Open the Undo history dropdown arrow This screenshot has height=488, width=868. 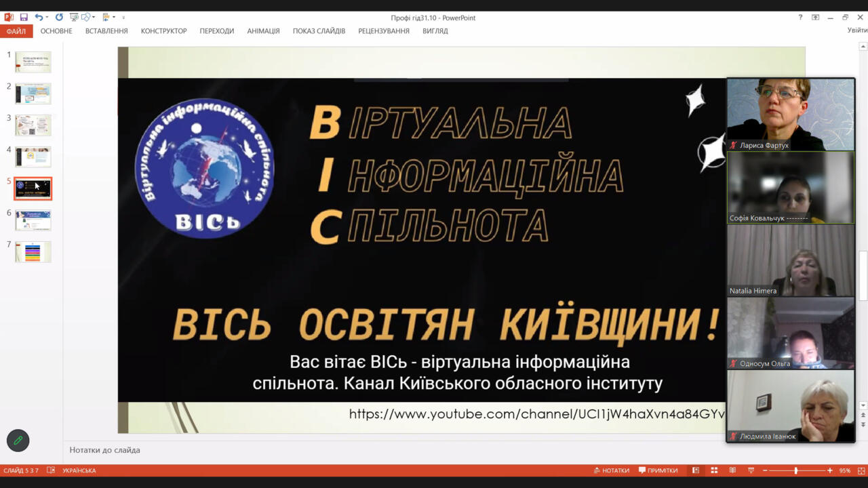click(x=47, y=18)
